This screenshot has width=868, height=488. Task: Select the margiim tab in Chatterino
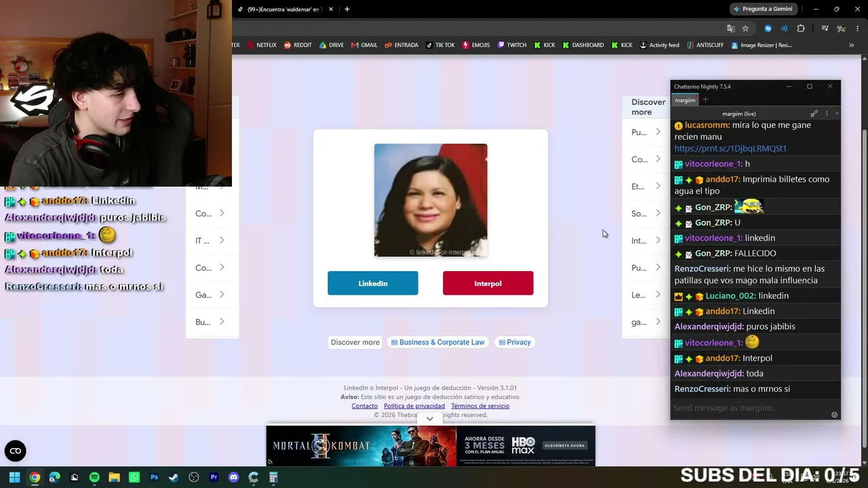(685, 100)
